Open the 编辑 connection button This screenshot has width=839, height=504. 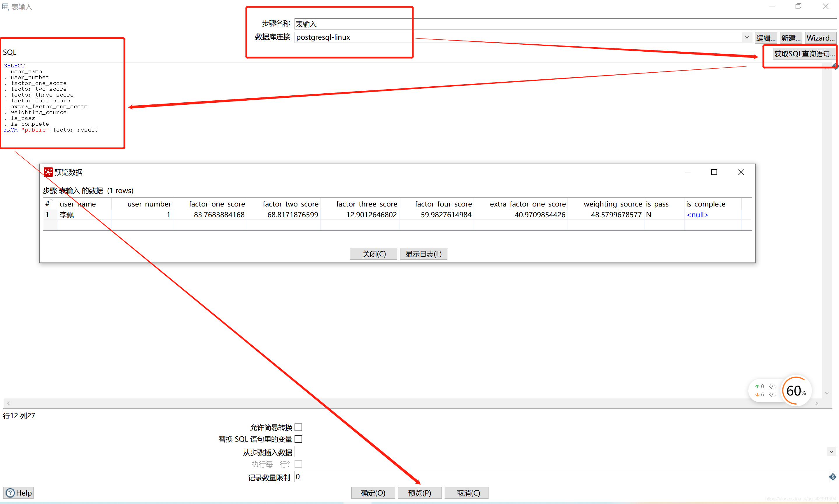766,38
